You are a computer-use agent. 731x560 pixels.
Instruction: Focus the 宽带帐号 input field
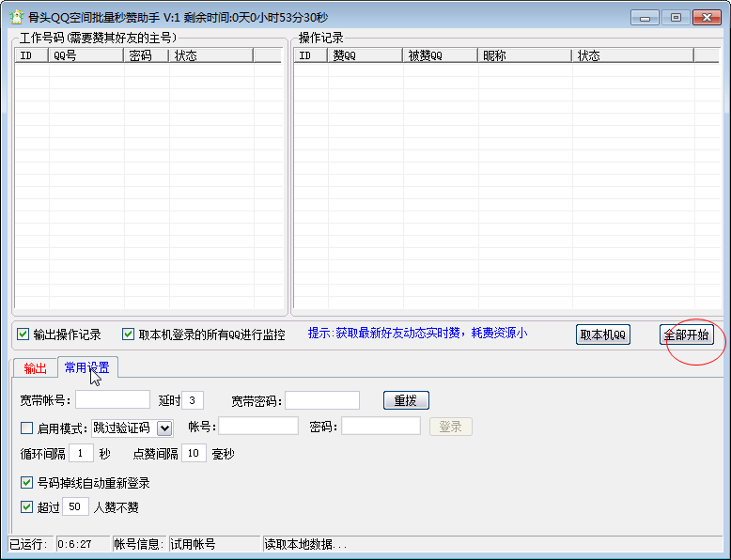(x=113, y=400)
